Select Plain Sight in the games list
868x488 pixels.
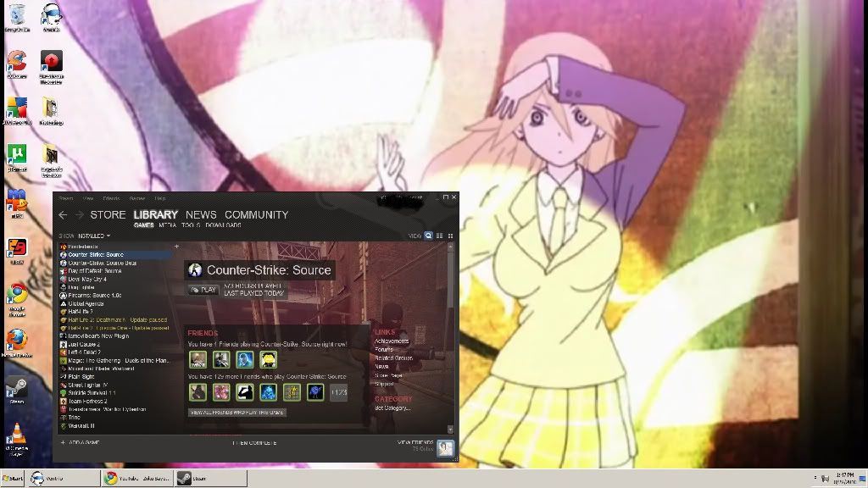pos(115,377)
